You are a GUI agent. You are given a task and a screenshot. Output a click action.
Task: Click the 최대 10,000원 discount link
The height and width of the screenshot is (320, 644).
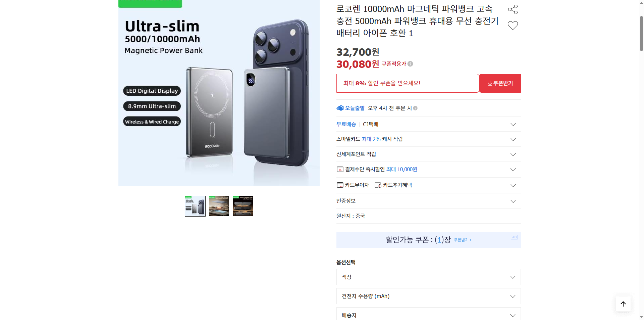click(401, 169)
